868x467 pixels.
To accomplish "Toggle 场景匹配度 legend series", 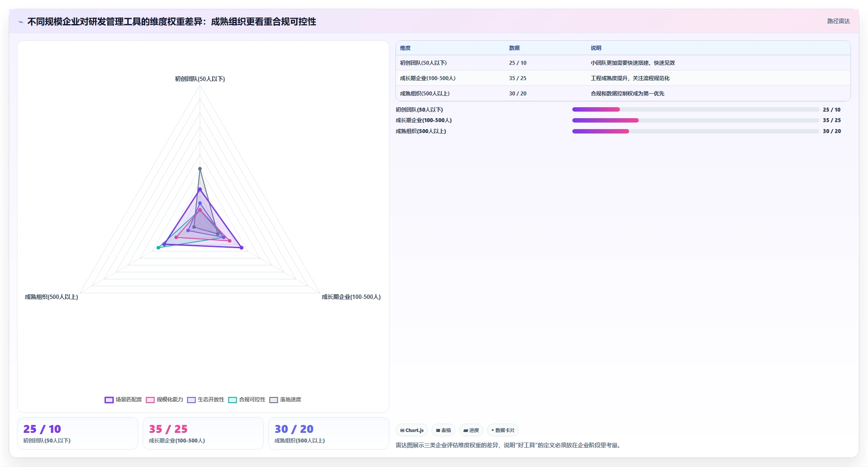I will pyautogui.click(x=123, y=400).
